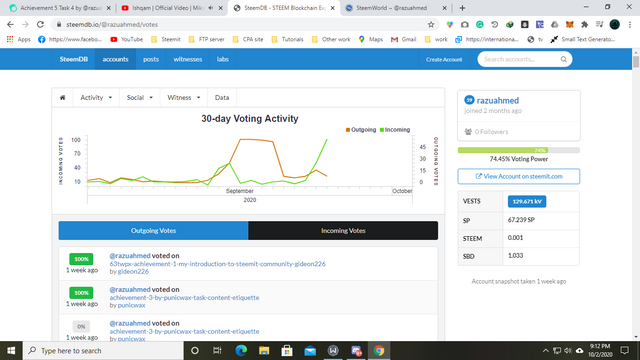Viewport: 640px width, 360px height.
Task: Open Cortana circle icon on taskbar
Action: click(x=195, y=351)
